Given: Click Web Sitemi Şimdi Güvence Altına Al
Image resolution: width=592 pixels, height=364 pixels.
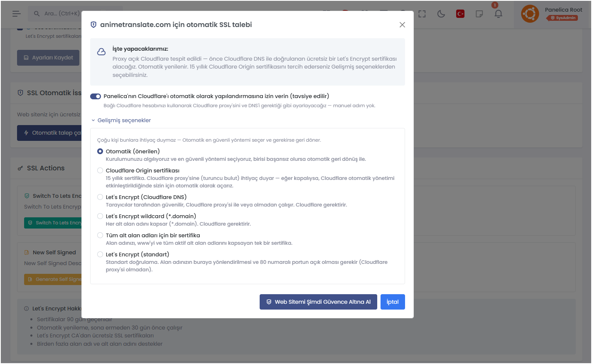Looking at the screenshot, I should point(318,302).
